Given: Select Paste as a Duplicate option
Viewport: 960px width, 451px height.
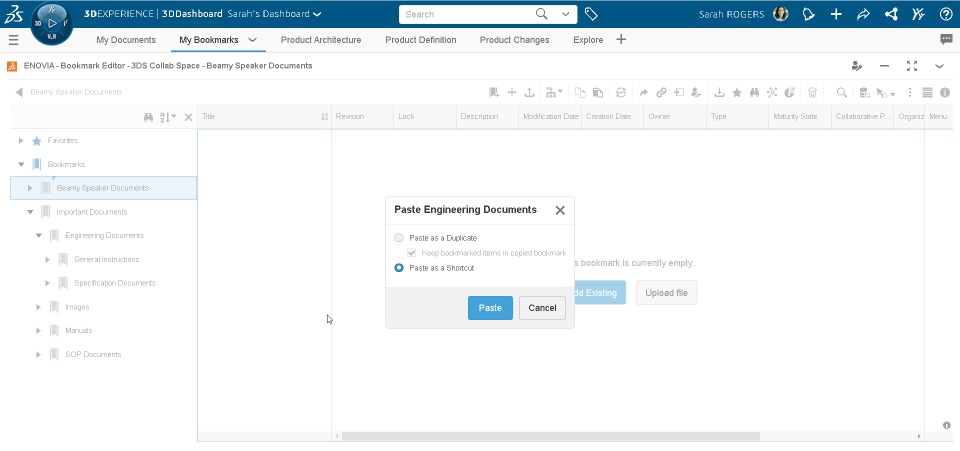Looking at the screenshot, I should [400, 238].
